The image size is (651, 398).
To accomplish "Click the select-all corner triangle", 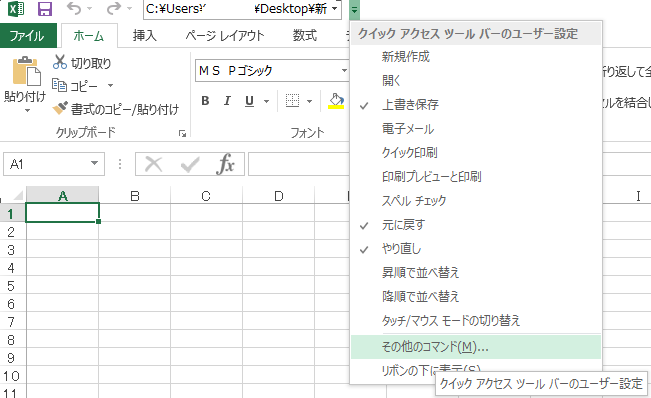I will pyautogui.click(x=17, y=195).
